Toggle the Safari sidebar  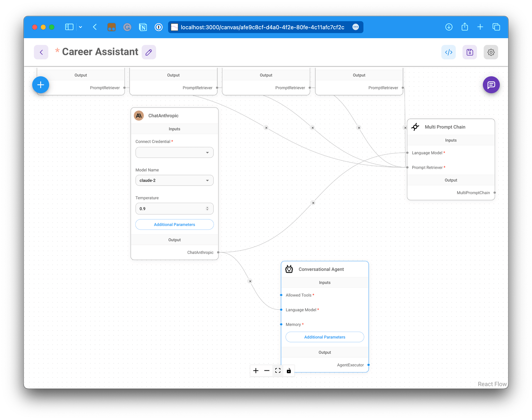69,27
